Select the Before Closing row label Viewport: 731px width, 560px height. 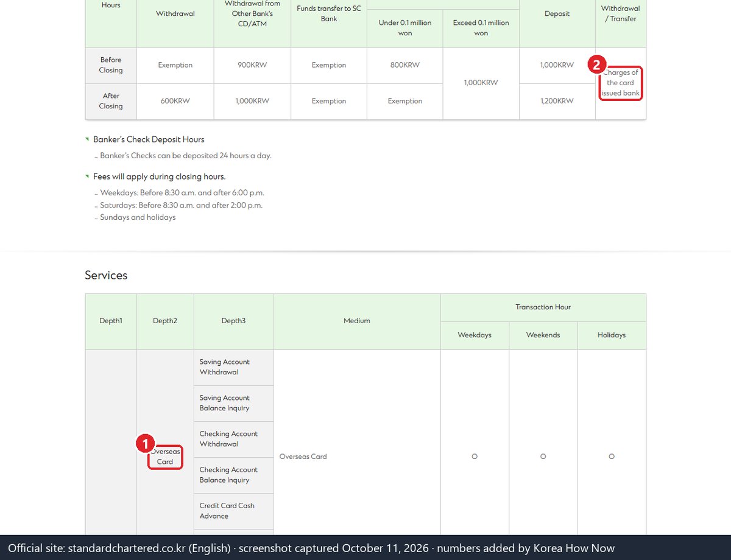[111, 65]
